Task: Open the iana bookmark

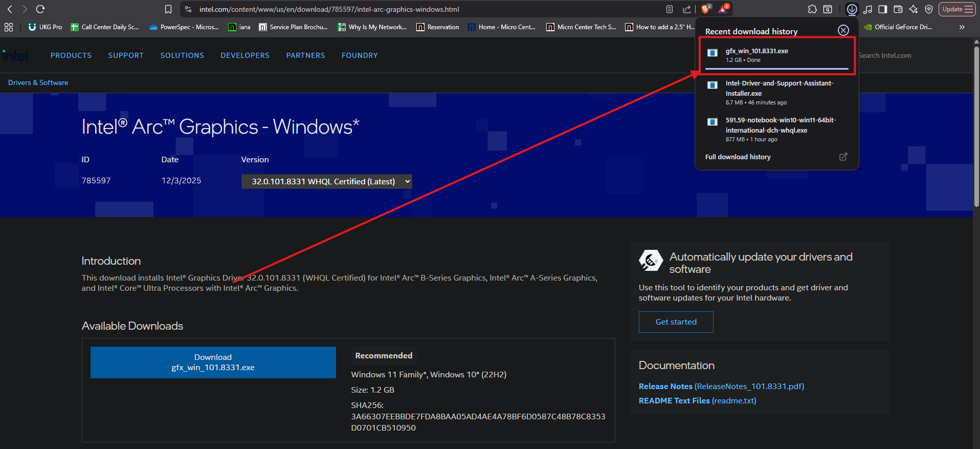Action: pyautogui.click(x=239, y=27)
